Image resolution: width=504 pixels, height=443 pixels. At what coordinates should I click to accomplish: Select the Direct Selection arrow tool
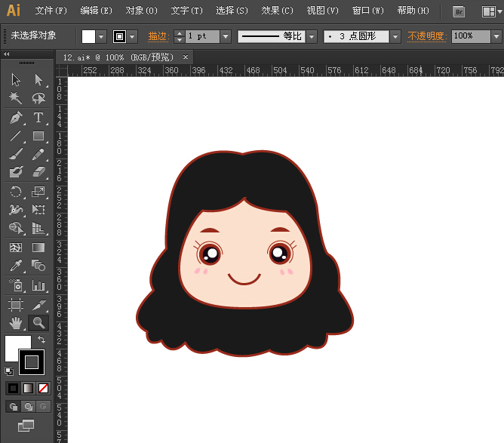tap(38, 80)
